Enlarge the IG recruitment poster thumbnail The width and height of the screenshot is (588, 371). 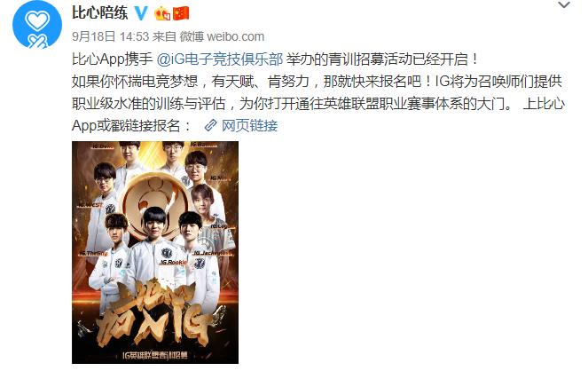[155, 252]
